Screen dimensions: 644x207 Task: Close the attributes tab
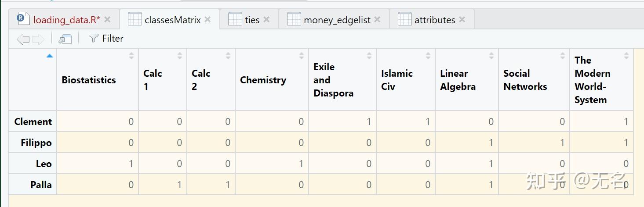pos(462,20)
